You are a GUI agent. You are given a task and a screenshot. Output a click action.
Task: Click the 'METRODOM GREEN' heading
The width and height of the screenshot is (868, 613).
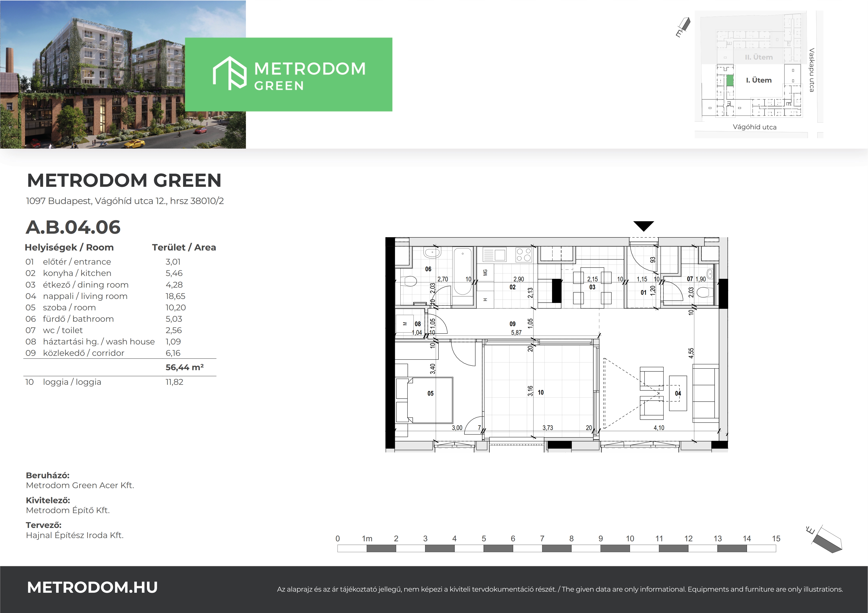[124, 181]
